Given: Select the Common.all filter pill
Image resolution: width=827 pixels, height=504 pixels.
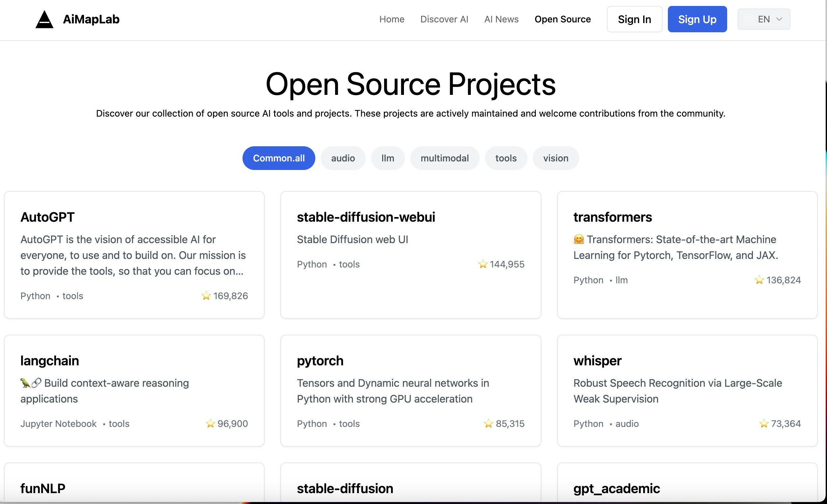Looking at the screenshot, I should coord(278,158).
